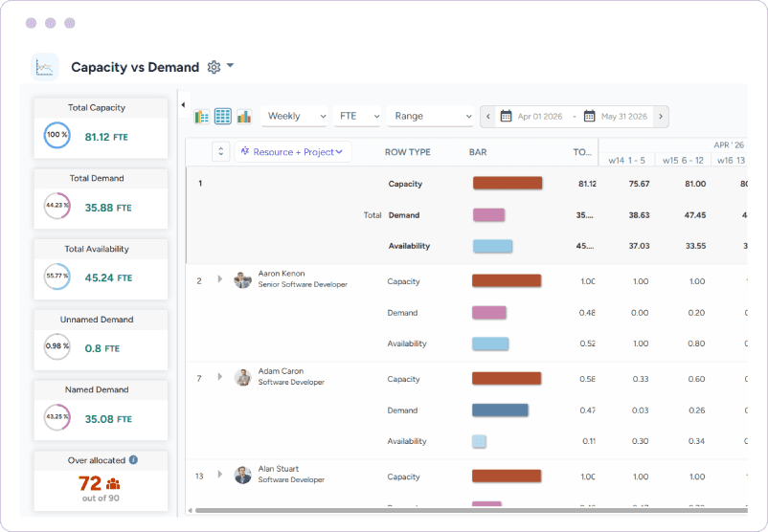Click the expand/collapse all rows stepper
Screen dimensions: 768x532
coord(221,152)
